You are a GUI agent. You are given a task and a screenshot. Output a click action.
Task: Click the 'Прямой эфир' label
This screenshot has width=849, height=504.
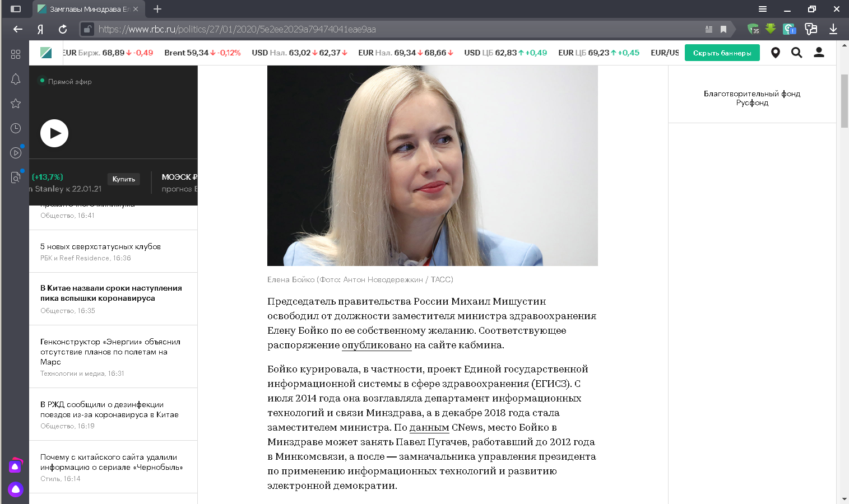pyautogui.click(x=69, y=82)
